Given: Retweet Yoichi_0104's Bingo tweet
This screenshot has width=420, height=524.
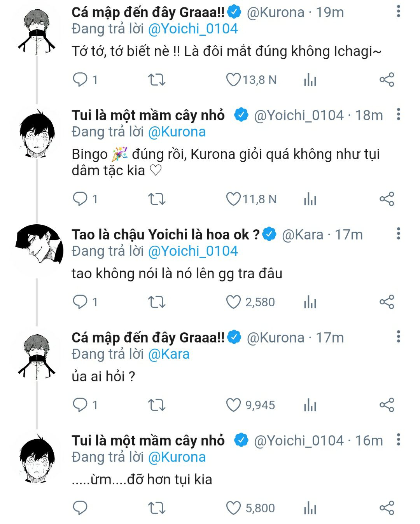Looking at the screenshot, I should coord(157,199).
